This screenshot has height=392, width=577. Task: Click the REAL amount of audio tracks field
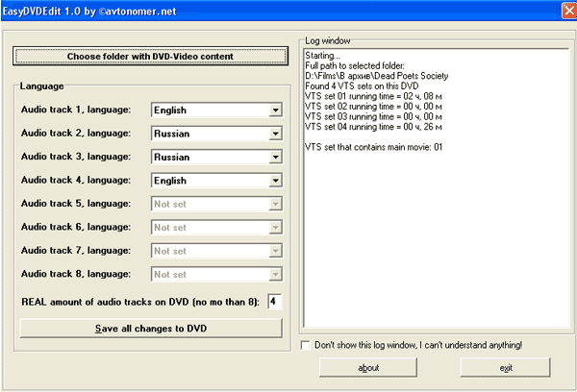274,302
